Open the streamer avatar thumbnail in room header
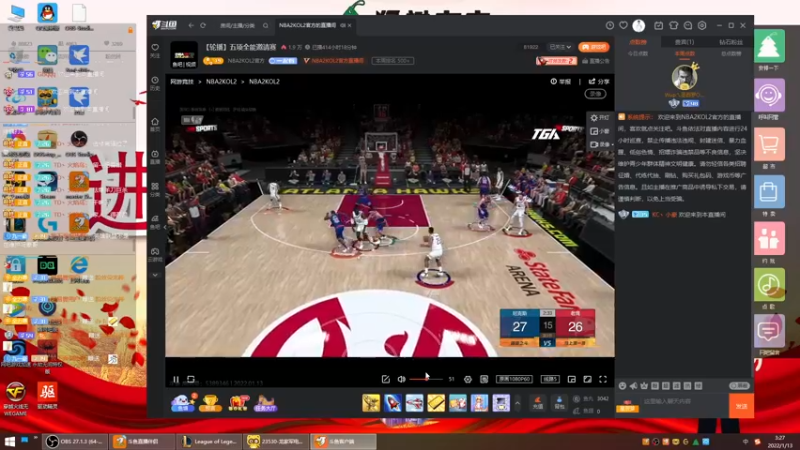The height and width of the screenshot is (450, 800). tap(184, 55)
